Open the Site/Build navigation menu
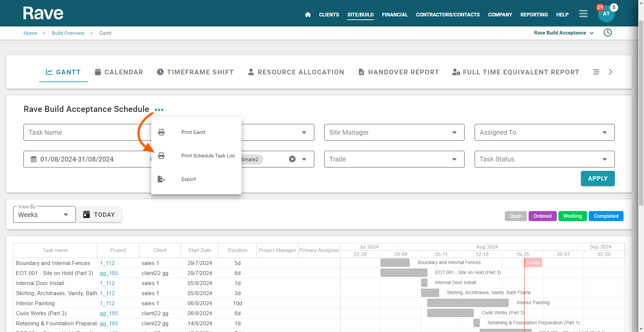 (360, 15)
